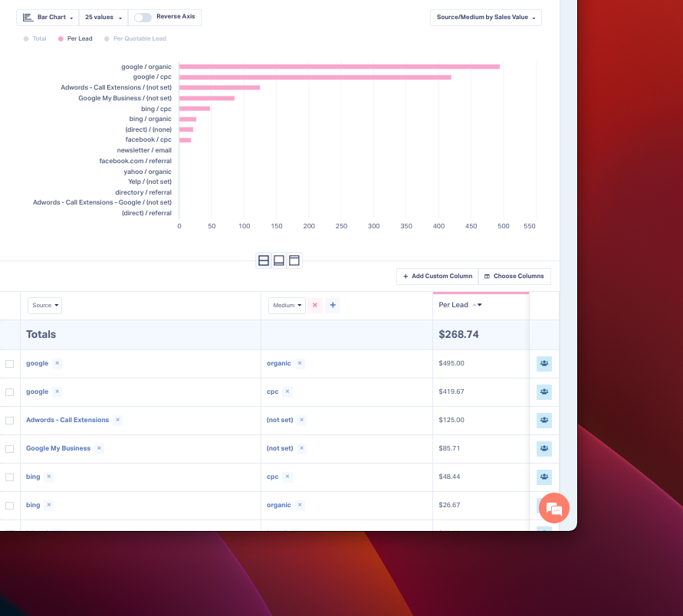Open the live chat bubble icon
The image size is (683, 616).
[x=554, y=508]
